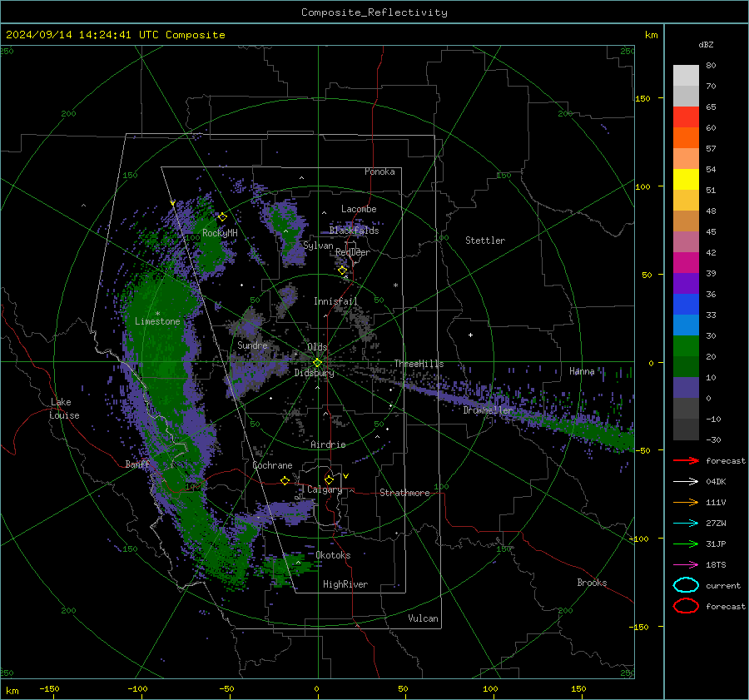This screenshot has width=749, height=700.
Task: Select the orange 111V arrow legend icon
Action: [686, 502]
